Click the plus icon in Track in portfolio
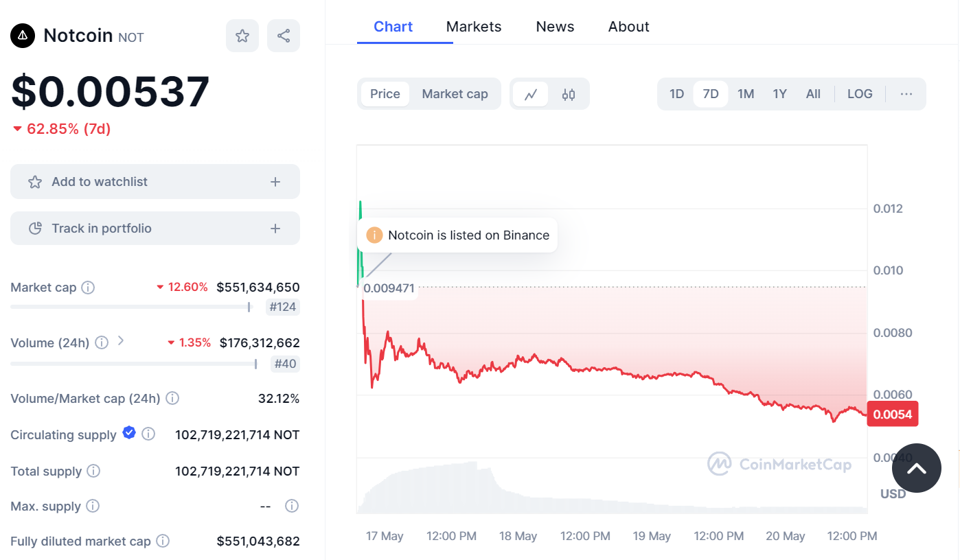Viewport: 960px width, 560px height. 275,229
